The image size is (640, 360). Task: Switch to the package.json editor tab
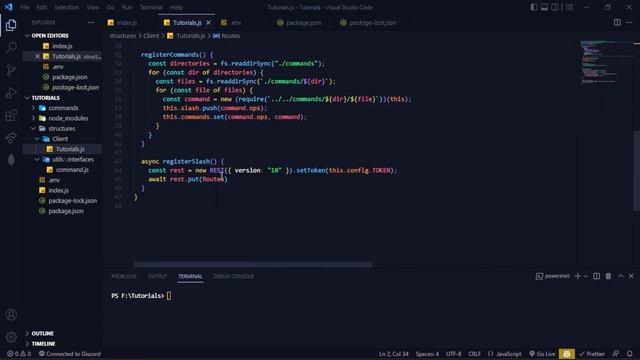click(x=303, y=22)
